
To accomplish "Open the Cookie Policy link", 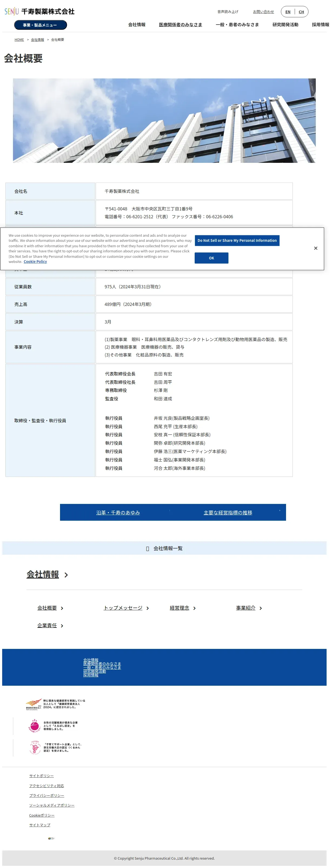I will click(x=35, y=262).
